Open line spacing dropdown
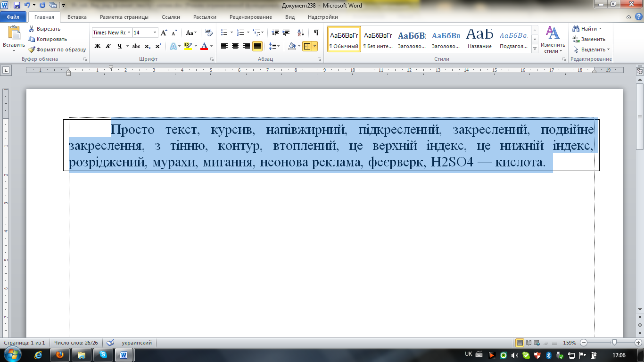This screenshot has width=644, height=362. click(274, 46)
